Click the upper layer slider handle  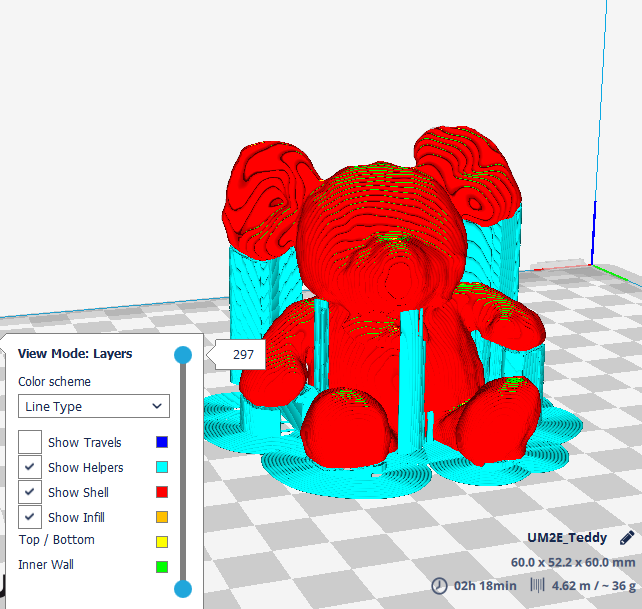[183, 355]
